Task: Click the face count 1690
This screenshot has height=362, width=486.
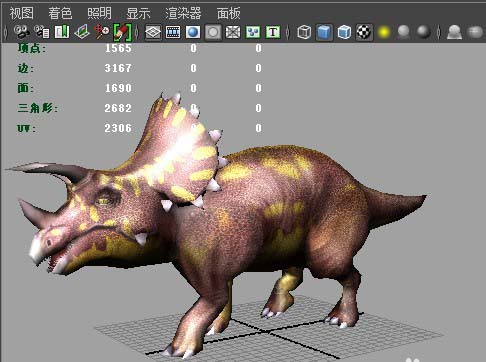Action: [x=118, y=88]
